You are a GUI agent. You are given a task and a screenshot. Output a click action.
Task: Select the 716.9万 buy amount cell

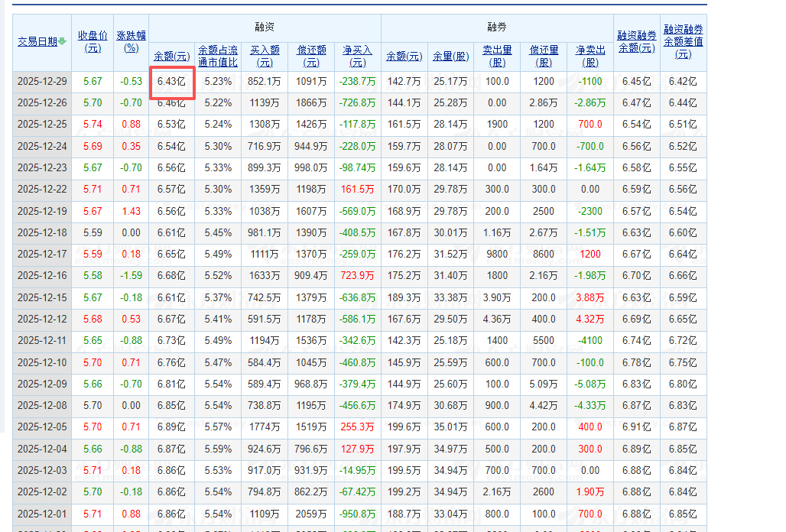tap(265, 147)
